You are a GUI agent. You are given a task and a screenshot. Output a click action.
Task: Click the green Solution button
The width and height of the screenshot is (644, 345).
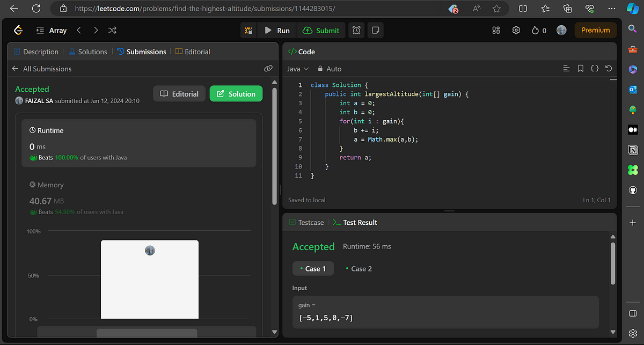[x=236, y=94]
